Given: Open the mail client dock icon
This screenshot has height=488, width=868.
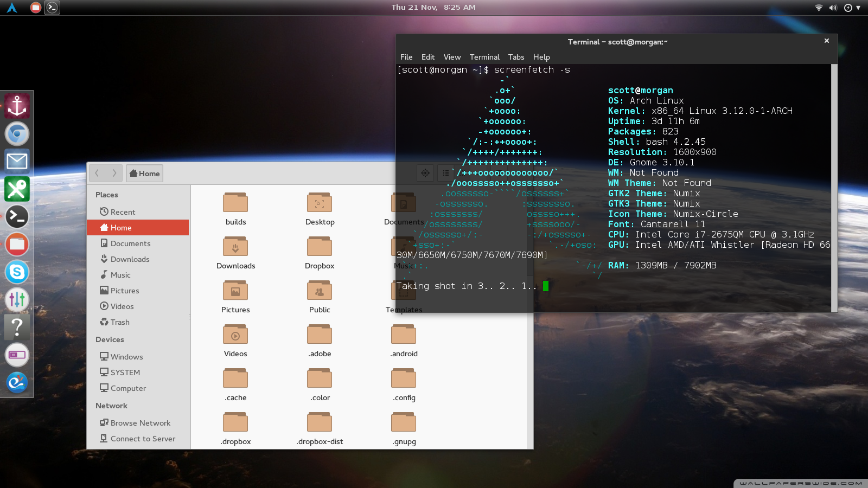Looking at the screenshot, I should [x=17, y=161].
